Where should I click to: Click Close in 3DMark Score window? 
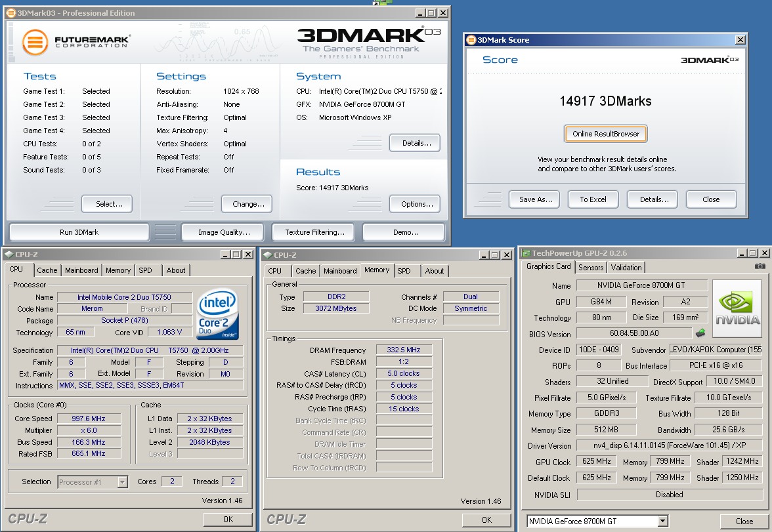711,199
